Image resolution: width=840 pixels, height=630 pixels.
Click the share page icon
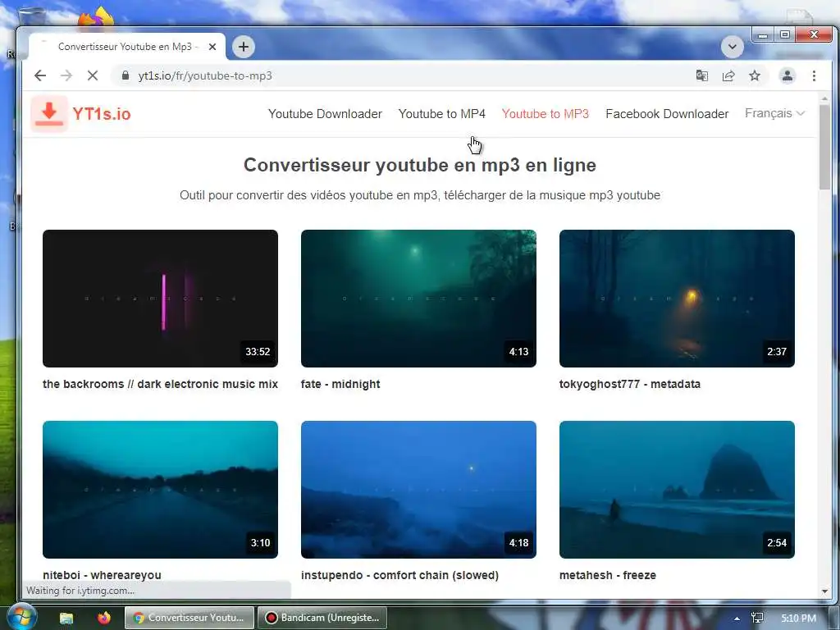[x=728, y=75]
